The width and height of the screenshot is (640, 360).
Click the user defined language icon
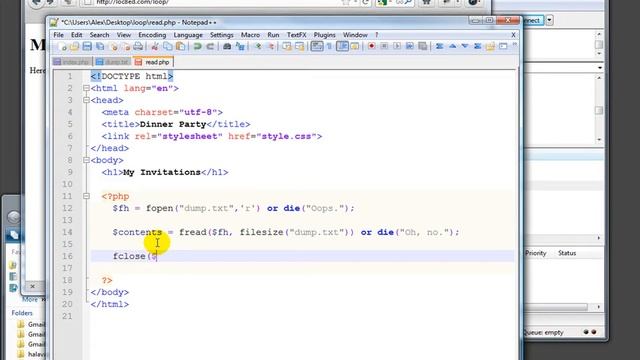tap(355, 47)
